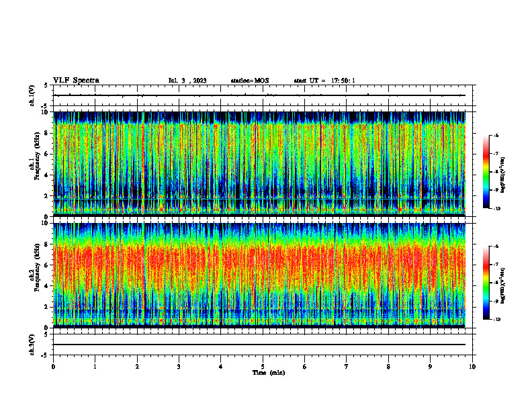Viewport: 532px width, 411px height.
Task: Click the '8' kHz tick on ch.1 axis
Action: click(47, 133)
